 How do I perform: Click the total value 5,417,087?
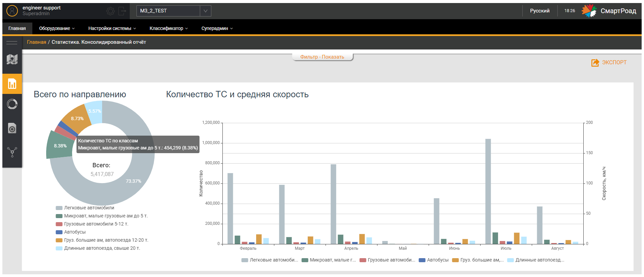tap(102, 174)
